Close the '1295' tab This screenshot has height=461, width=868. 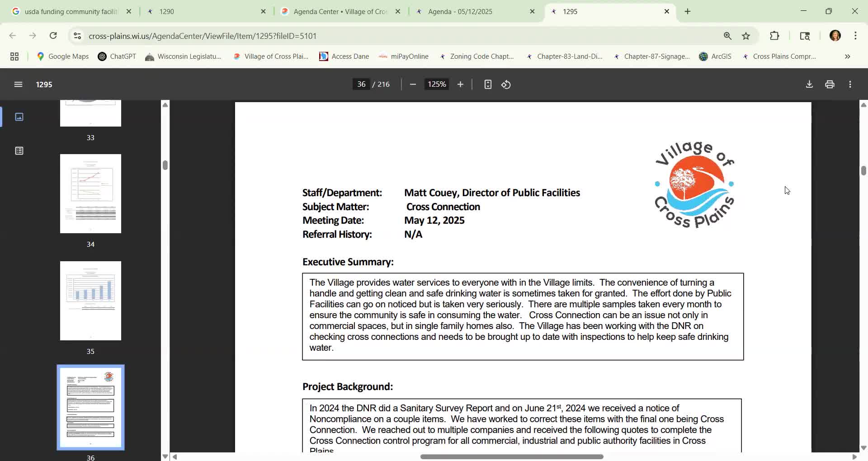tap(667, 11)
